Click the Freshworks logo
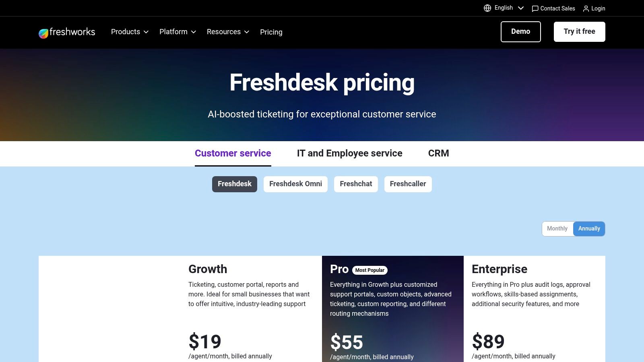644x362 pixels. click(67, 32)
